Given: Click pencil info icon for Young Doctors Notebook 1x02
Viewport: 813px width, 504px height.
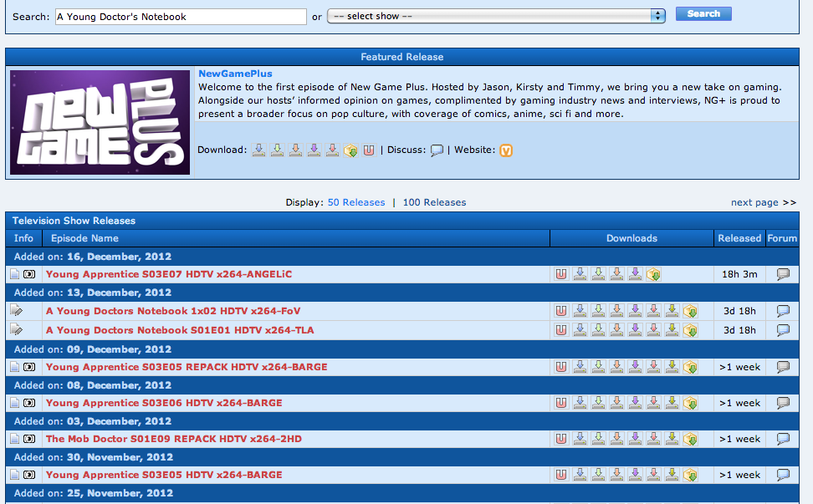Looking at the screenshot, I should [17, 311].
